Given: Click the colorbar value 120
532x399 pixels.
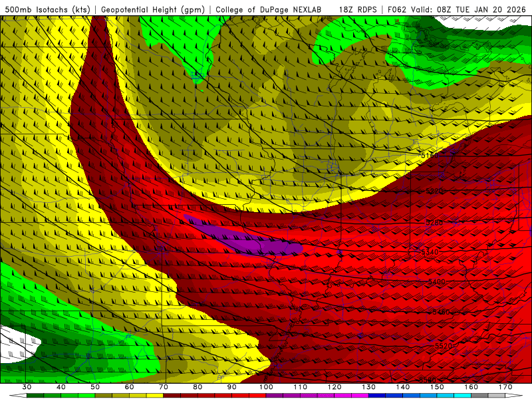Looking at the screenshot, I should click(334, 387).
